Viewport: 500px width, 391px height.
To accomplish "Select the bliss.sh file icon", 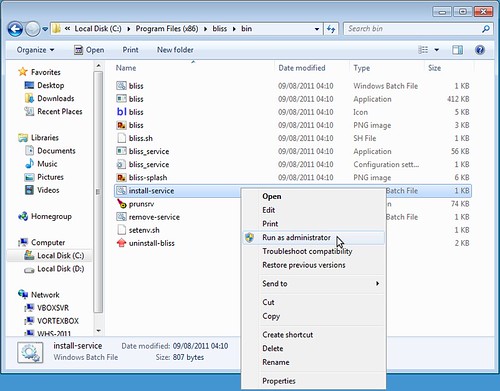I will pos(121,138).
